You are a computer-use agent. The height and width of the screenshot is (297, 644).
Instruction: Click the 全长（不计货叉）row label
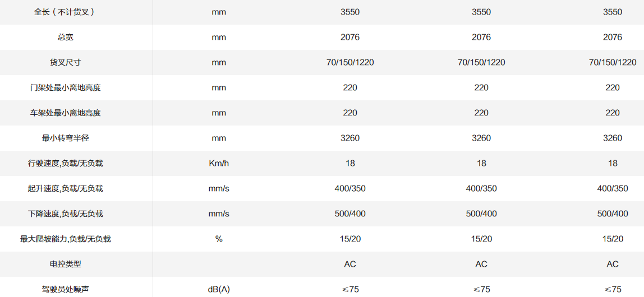click(x=65, y=12)
